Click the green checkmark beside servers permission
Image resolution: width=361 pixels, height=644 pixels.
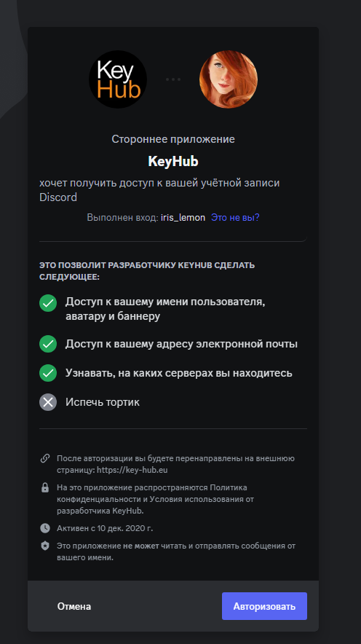coord(48,373)
